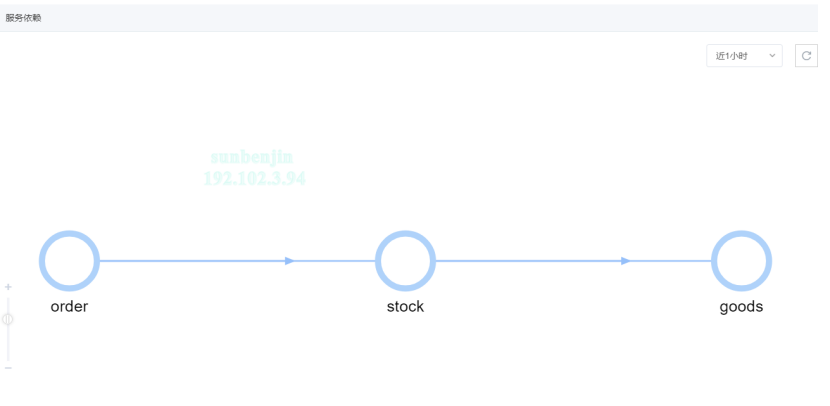Click the order node label text
This screenshot has height=406, width=830.
[69, 307]
